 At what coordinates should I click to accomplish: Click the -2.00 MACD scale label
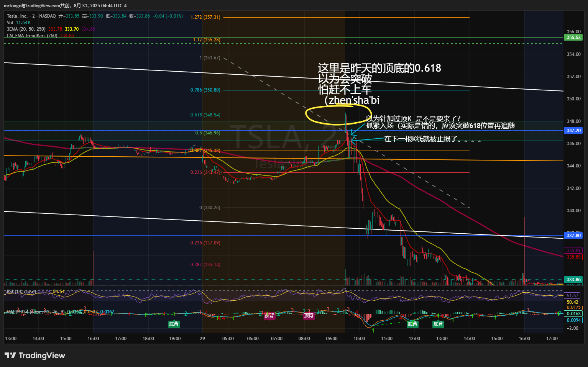coord(573,328)
